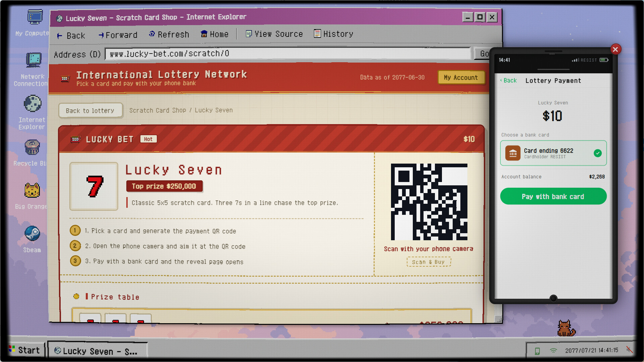Click the Prize table heading

click(115, 297)
